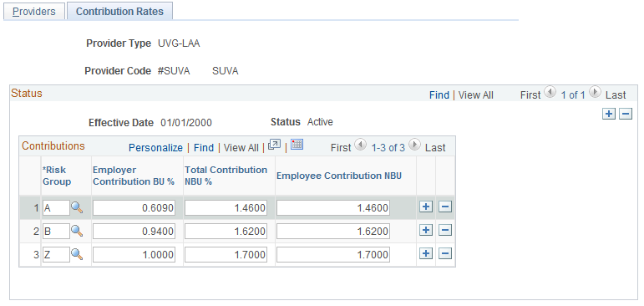The image size is (644, 306).
Task: Edit Employer Contribution BU % value 0.9400
Action: pyautogui.click(x=134, y=231)
